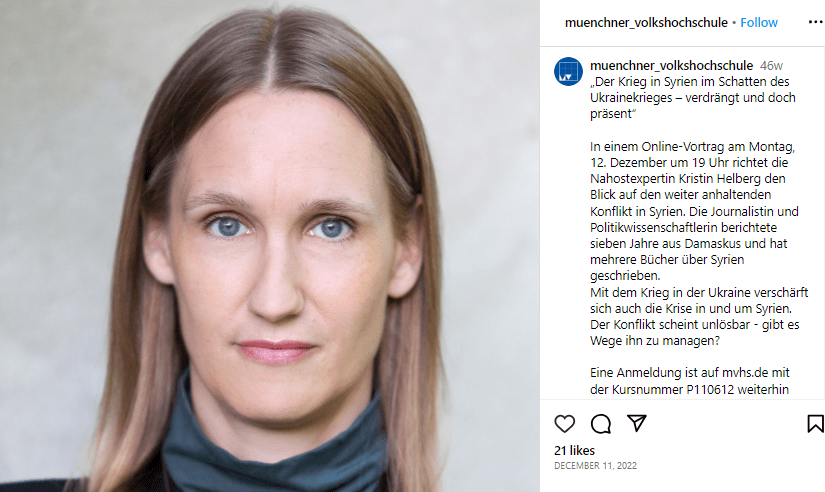Viewport: 825px width, 492px height.
Task: Click the muenchner_volkshochschule profile avatar
Action: tap(568, 71)
